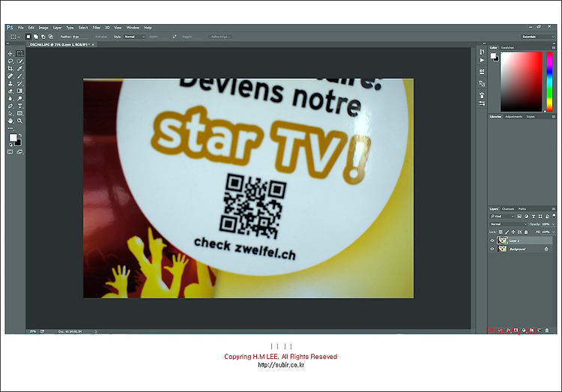
Task: Open the Image menu
Action: point(43,28)
